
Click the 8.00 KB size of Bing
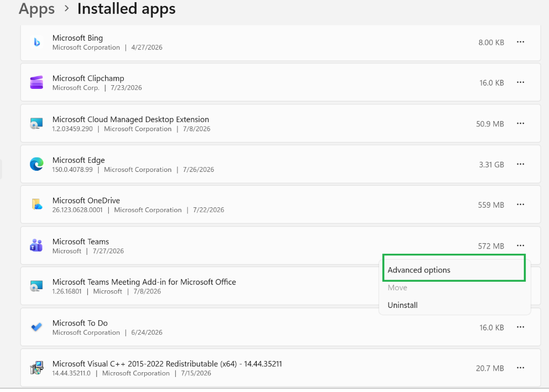pyautogui.click(x=491, y=42)
